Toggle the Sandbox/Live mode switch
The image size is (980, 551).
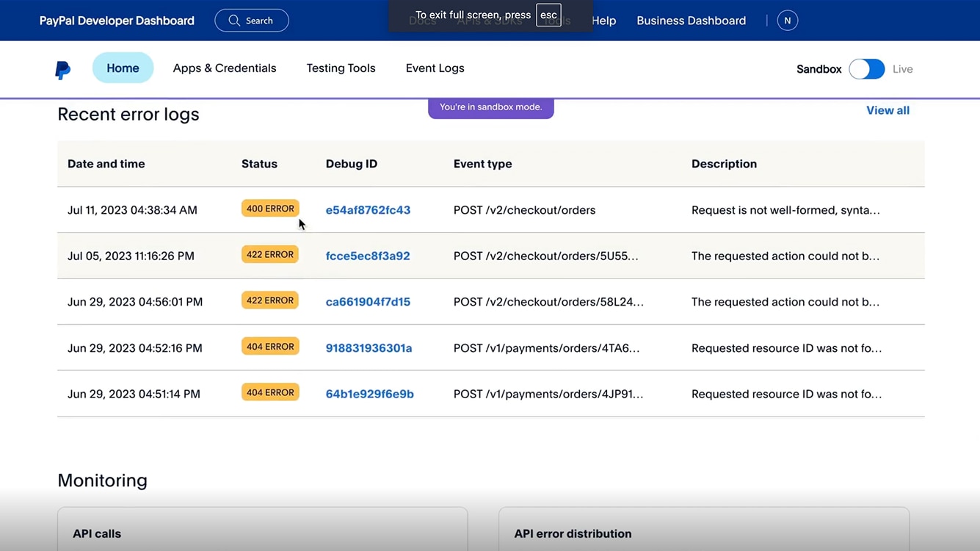pyautogui.click(x=867, y=69)
